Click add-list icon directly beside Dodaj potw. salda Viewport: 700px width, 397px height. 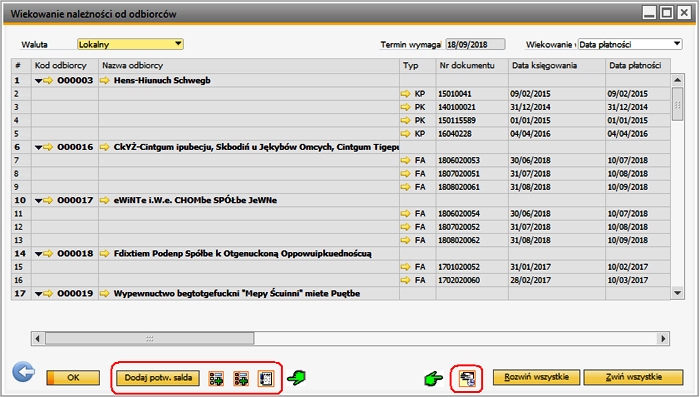pyautogui.click(x=216, y=378)
